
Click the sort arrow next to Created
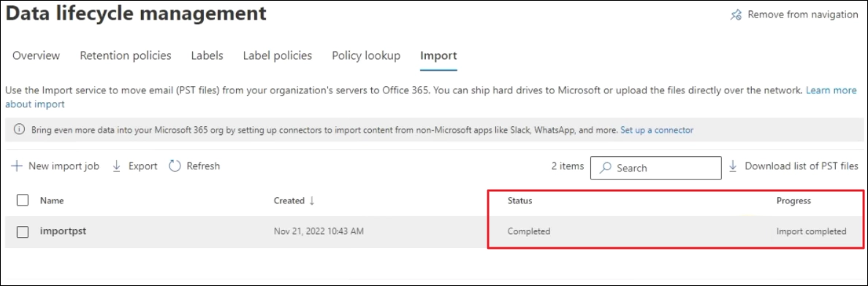click(312, 201)
